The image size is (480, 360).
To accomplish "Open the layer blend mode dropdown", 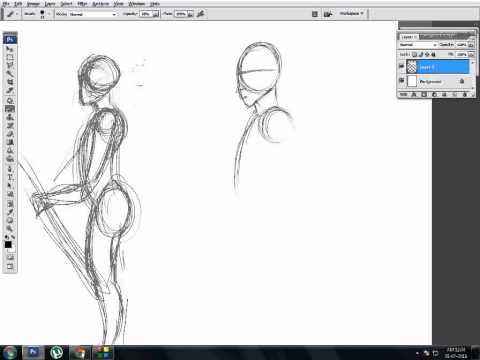I will [x=418, y=45].
